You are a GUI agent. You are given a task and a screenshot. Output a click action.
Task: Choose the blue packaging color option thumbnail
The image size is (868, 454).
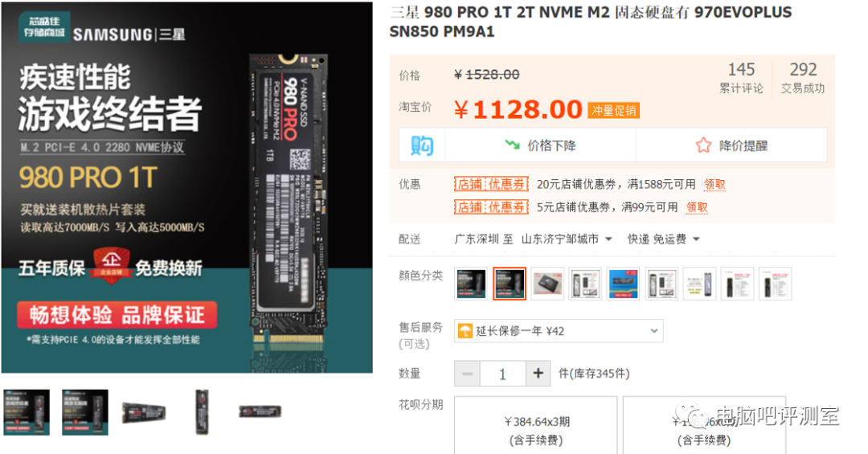(x=624, y=284)
